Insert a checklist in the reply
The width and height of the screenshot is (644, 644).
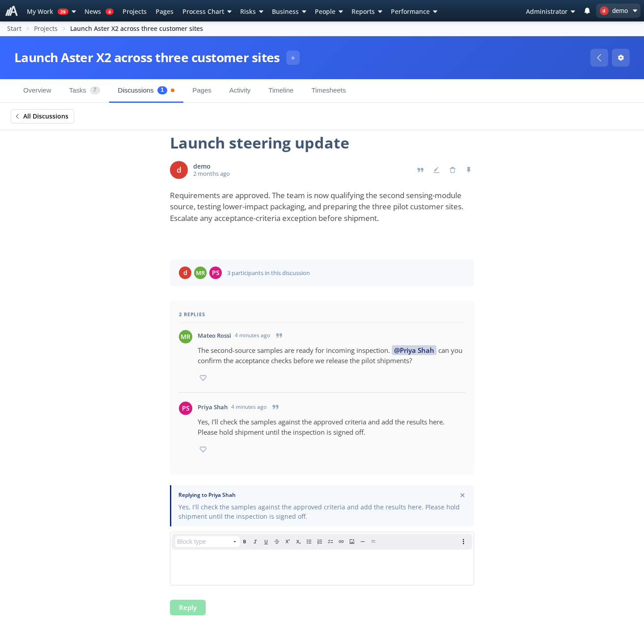(330, 542)
